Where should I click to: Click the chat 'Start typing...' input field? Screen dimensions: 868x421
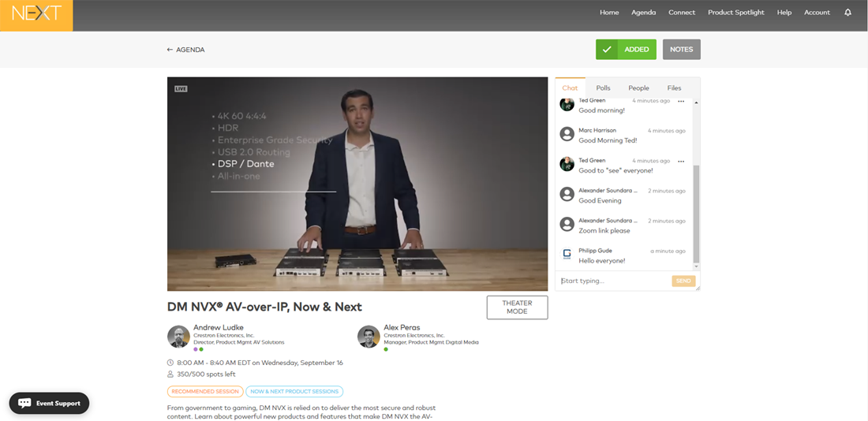[x=614, y=281]
